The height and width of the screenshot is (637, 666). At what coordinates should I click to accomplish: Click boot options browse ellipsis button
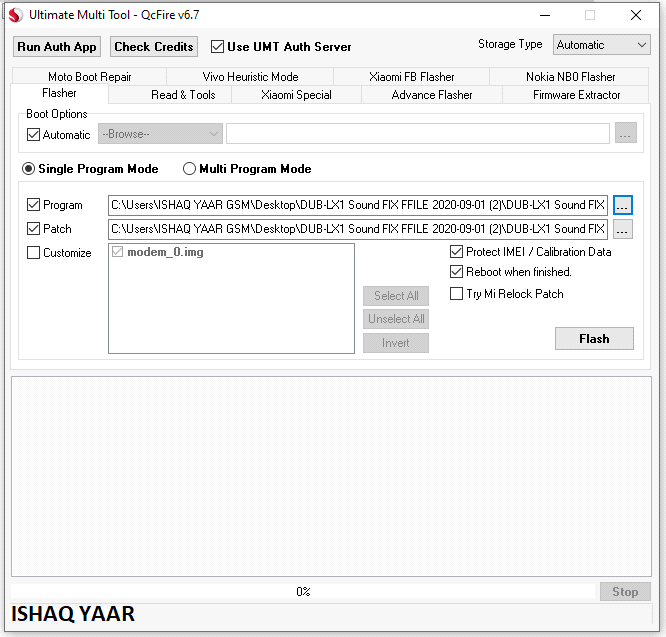pyautogui.click(x=626, y=133)
